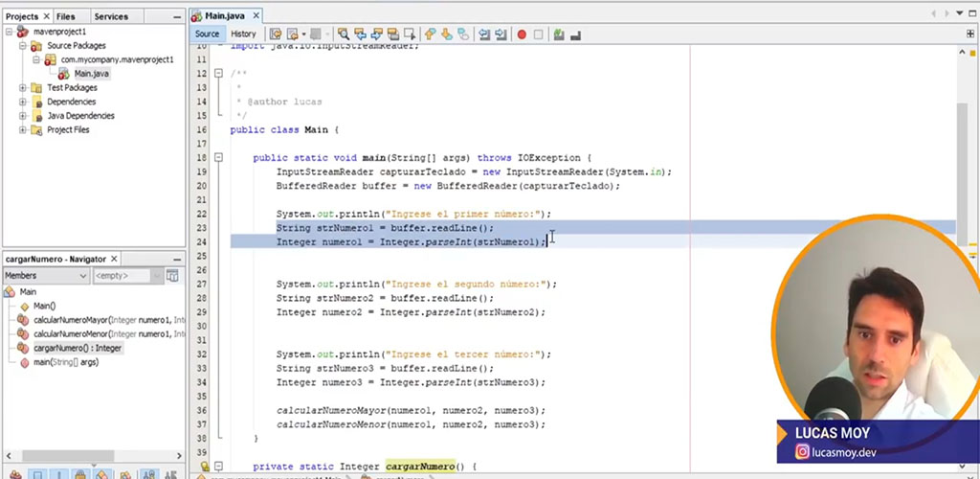Expand the Test Packages tree node

point(24,88)
